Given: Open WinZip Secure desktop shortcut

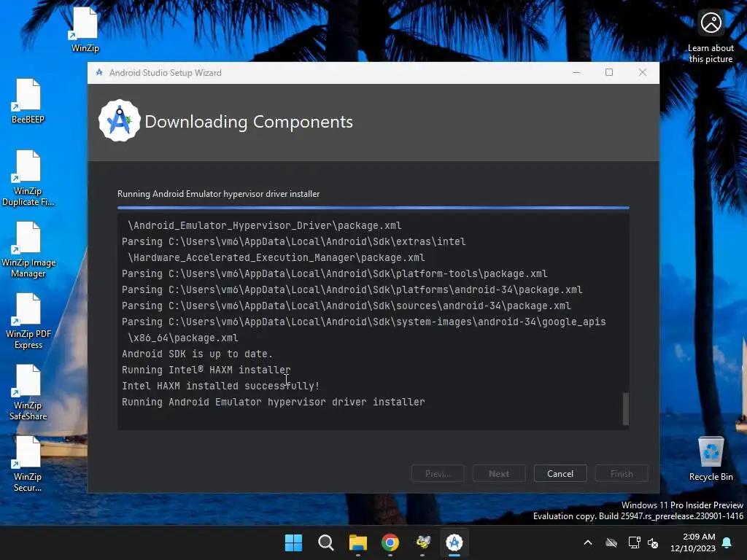Looking at the screenshot, I should pyautogui.click(x=28, y=463).
